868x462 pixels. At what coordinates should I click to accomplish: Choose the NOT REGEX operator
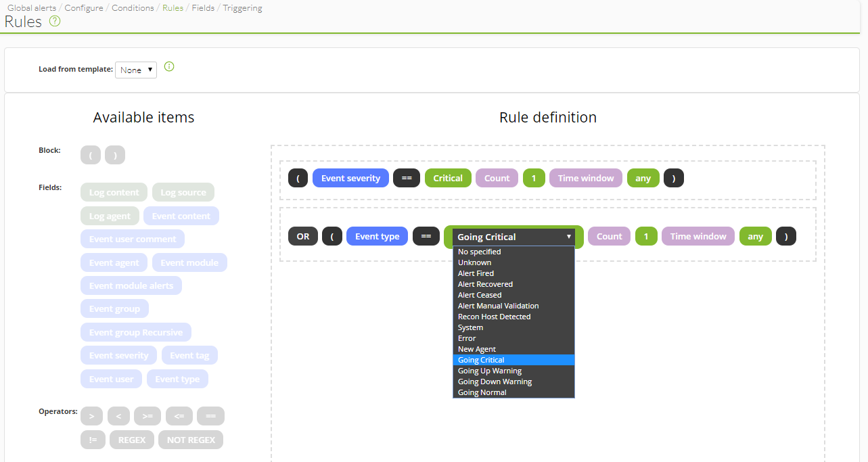coord(191,440)
